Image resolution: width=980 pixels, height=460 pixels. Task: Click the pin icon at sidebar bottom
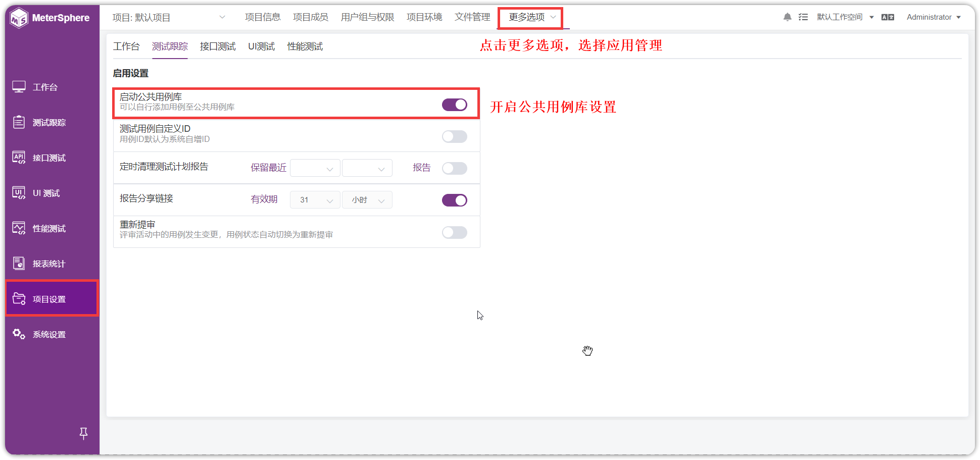coord(84,433)
